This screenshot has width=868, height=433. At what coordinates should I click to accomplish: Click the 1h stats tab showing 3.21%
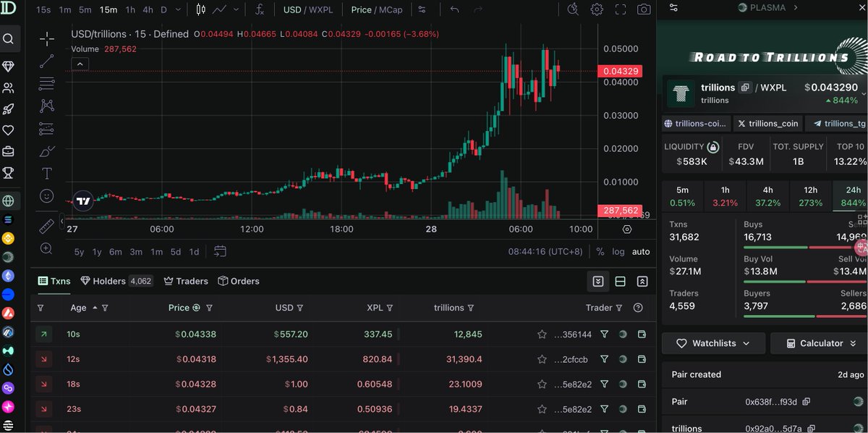(x=725, y=196)
